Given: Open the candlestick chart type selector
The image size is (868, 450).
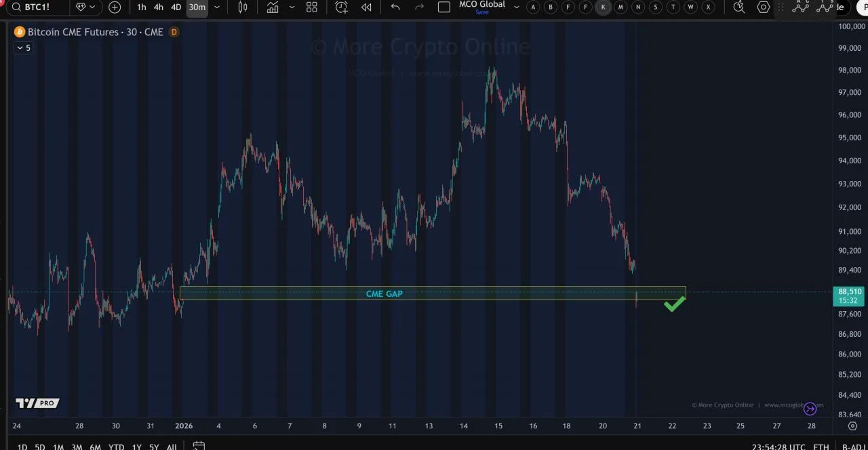Looking at the screenshot, I should [243, 7].
